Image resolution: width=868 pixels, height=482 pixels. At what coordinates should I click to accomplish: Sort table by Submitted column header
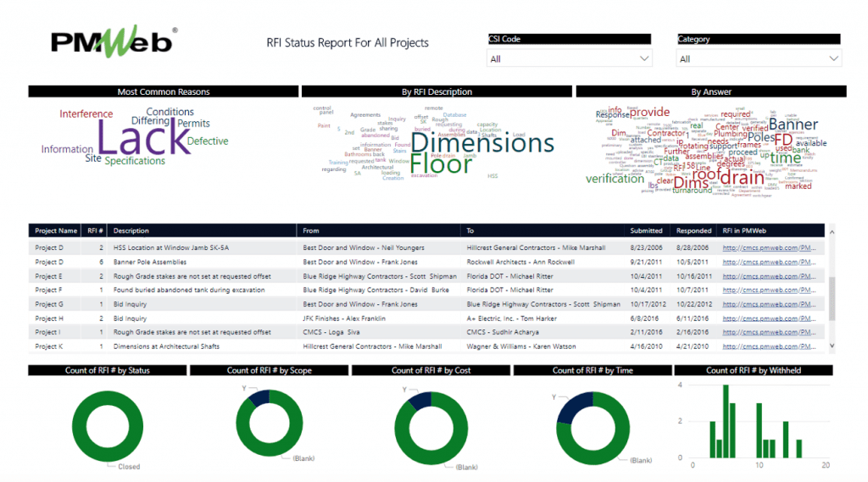646,230
